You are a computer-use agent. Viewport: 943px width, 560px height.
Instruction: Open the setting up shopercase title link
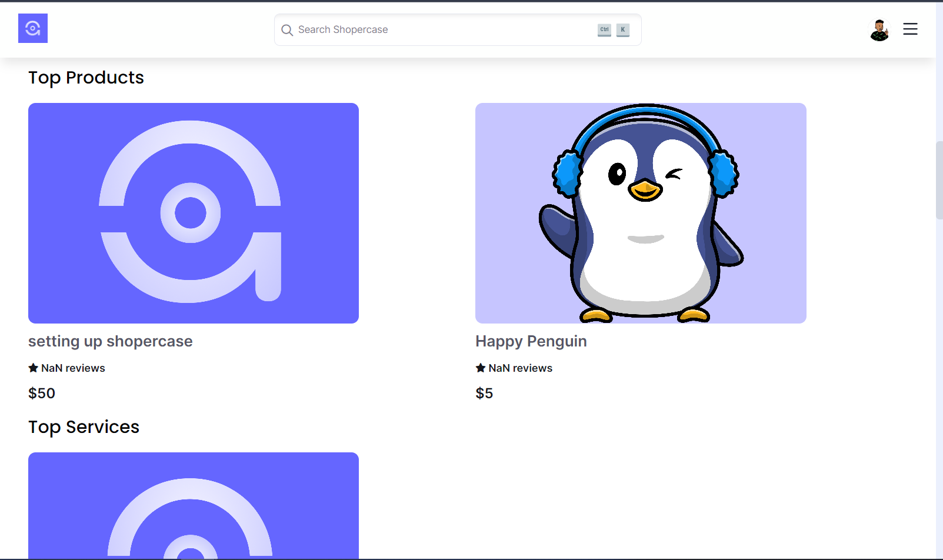pyautogui.click(x=111, y=341)
